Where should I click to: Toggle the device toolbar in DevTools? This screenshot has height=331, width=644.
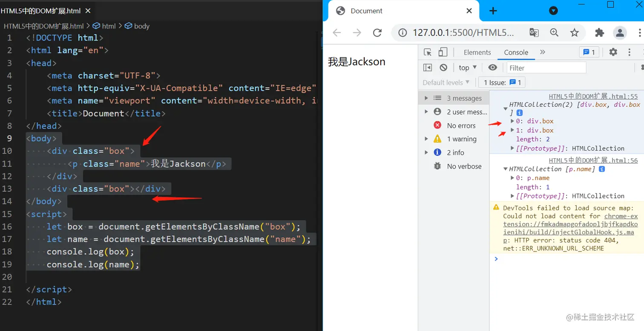coord(443,52)
